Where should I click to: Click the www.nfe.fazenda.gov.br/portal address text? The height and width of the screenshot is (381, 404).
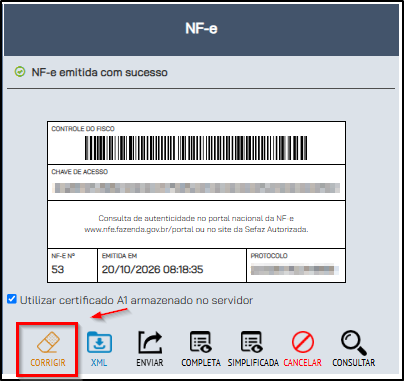pyautogui.click(x=139, y=229)
